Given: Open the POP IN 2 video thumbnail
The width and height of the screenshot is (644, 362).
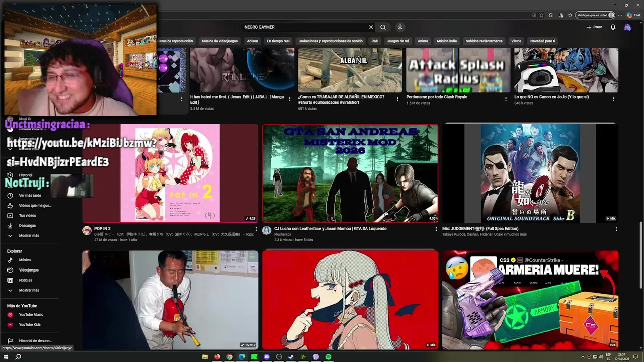Looking at the screenshot, I should click(x=170, y=173).
